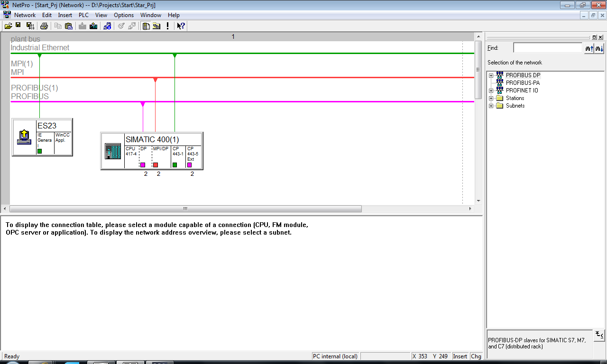
Task: Click the context Help pointer icon
Action: point(181,26)
